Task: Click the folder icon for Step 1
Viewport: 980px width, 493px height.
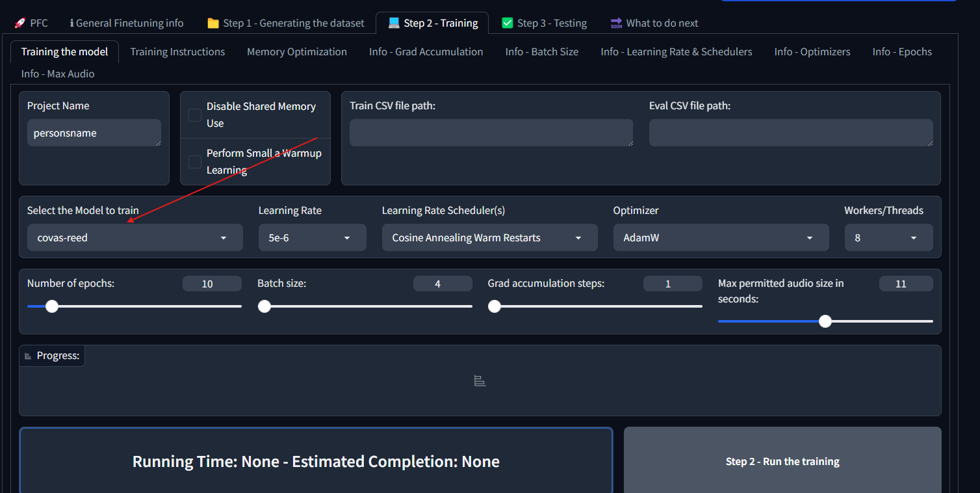Action: tap(213, 23)
